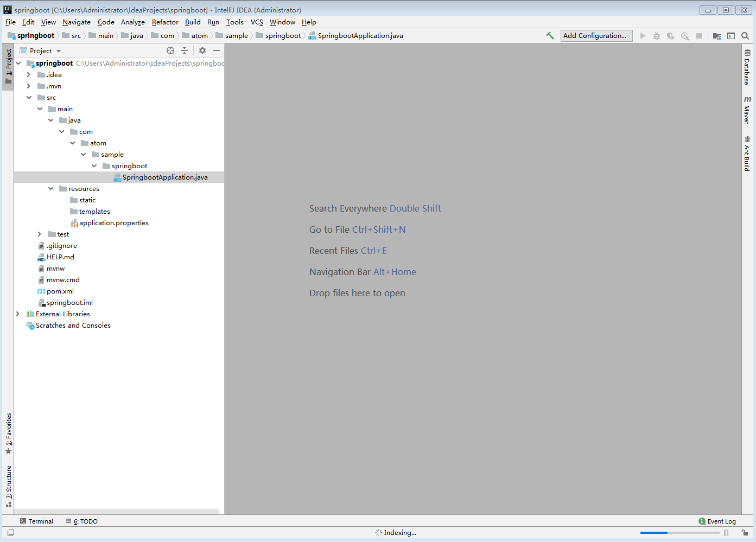
Task: Open the File menu
Action: click(x=10, y=22)
